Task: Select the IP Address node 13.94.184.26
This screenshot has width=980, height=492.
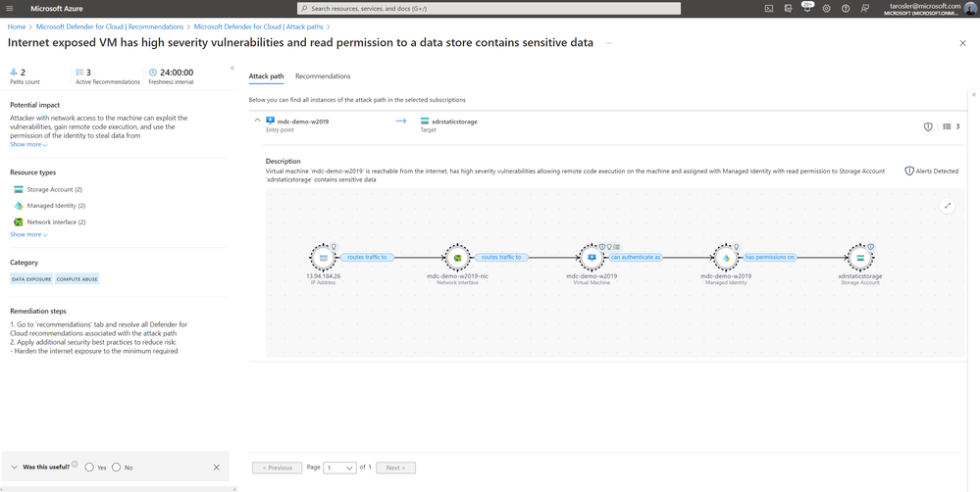Action: (323, 257)
